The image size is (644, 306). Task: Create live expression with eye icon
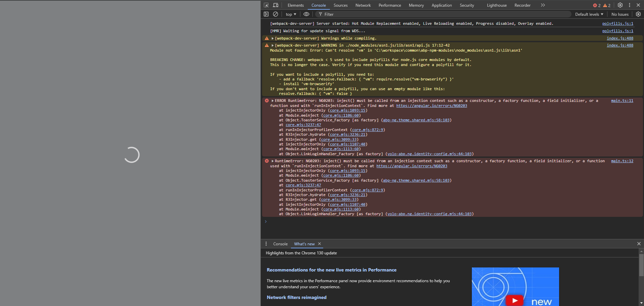coord(306,14)
